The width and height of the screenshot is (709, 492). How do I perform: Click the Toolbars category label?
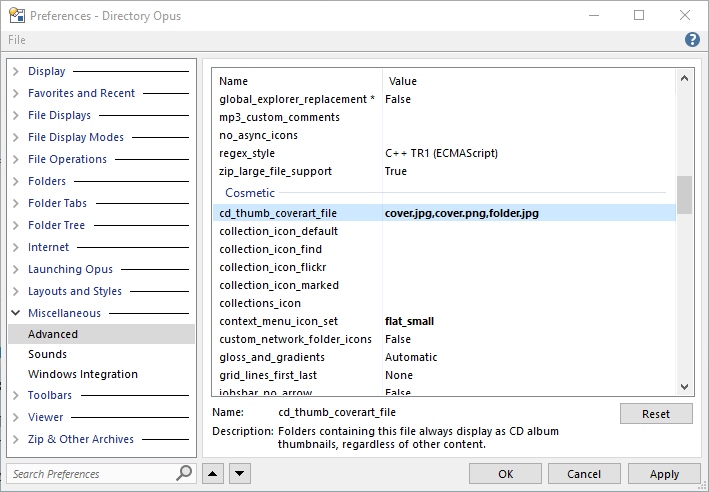tap(50, 395)
